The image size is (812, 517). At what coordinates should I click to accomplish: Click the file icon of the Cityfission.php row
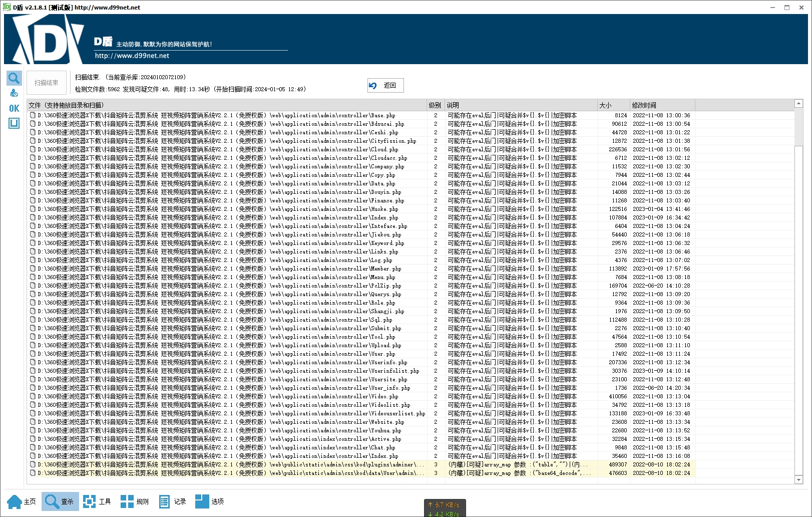click(x=33, y=141)
